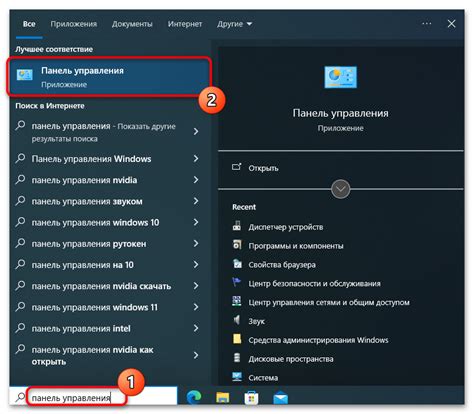The height and width of the screenshot is (414, 474).
Task: Switch to the Приложения tab
Action: [74, 24]
